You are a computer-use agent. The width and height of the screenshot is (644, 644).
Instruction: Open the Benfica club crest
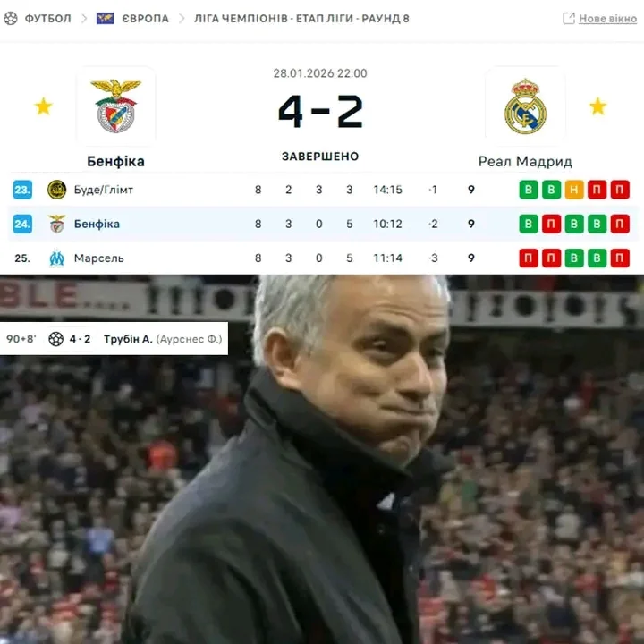[x=115, y=106]
